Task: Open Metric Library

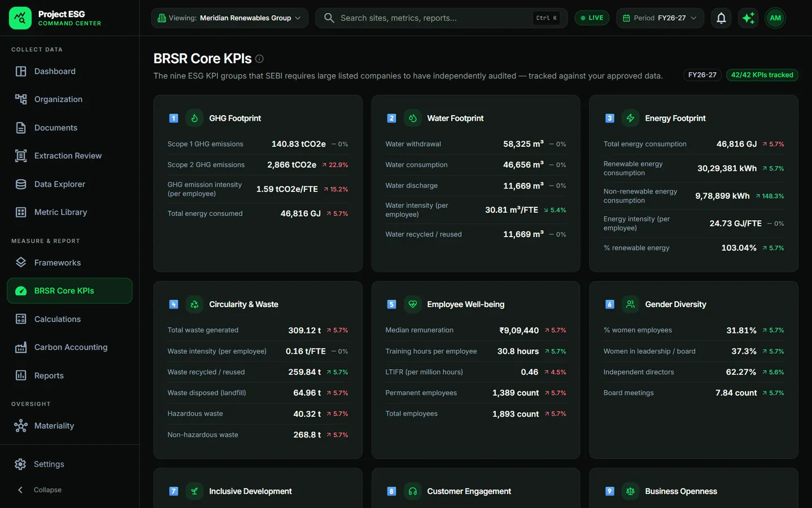Action: point(69,212)
